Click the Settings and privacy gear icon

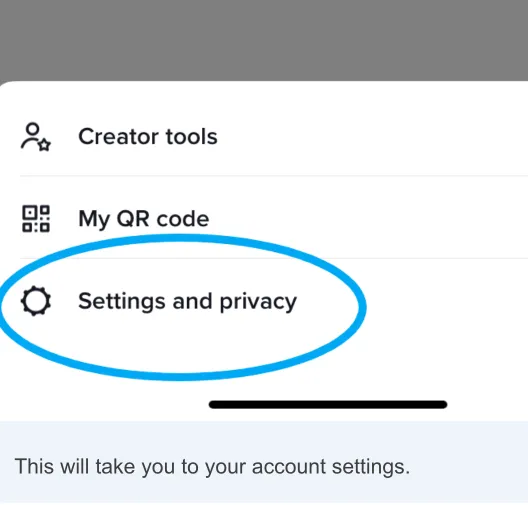36,301
